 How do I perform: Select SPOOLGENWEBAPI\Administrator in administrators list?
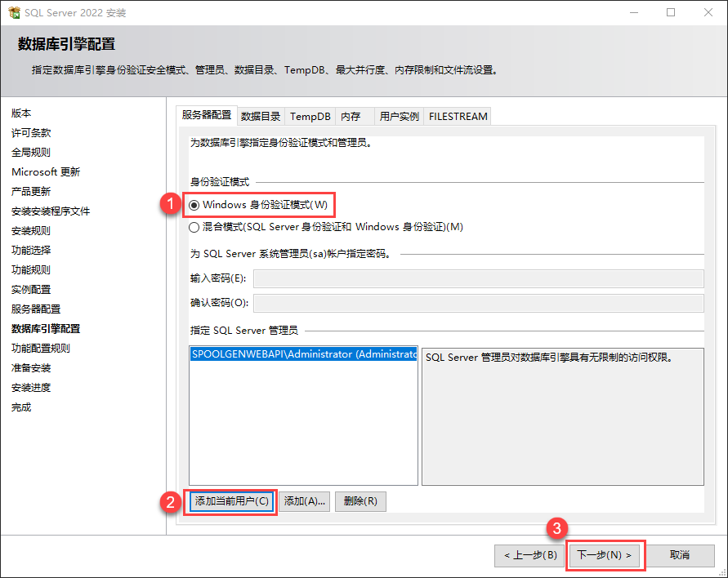[x=303, y=355]
